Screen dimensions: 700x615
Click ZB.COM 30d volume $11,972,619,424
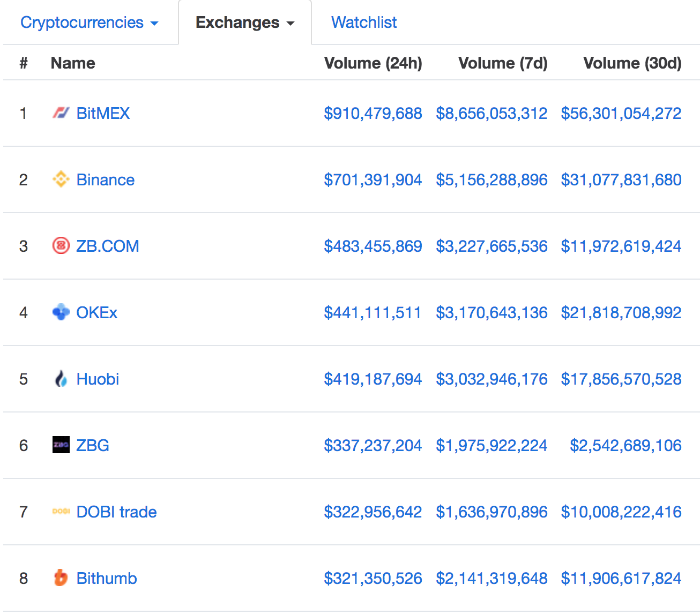621,246
